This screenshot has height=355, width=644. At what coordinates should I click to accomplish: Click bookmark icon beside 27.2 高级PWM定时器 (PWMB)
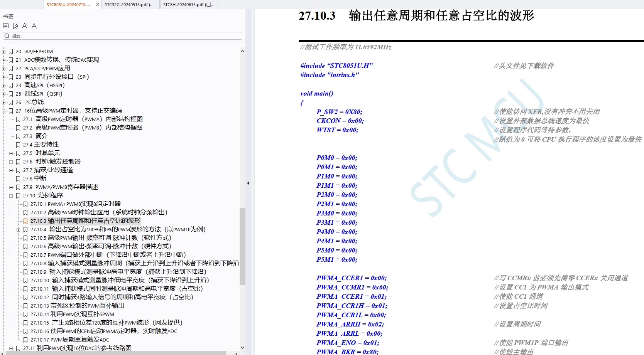pos(18,128)
